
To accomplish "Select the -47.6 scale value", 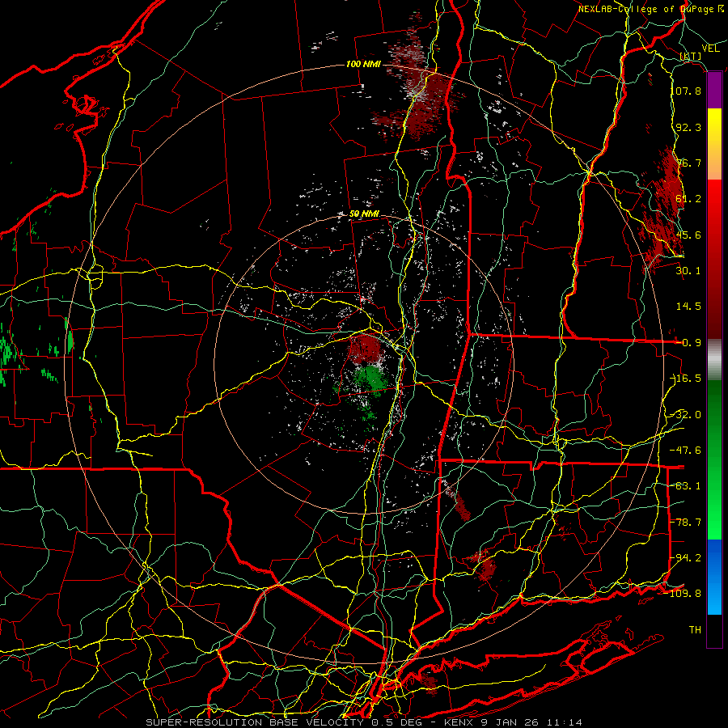I will pyautogui.click(x=686, y=451).
